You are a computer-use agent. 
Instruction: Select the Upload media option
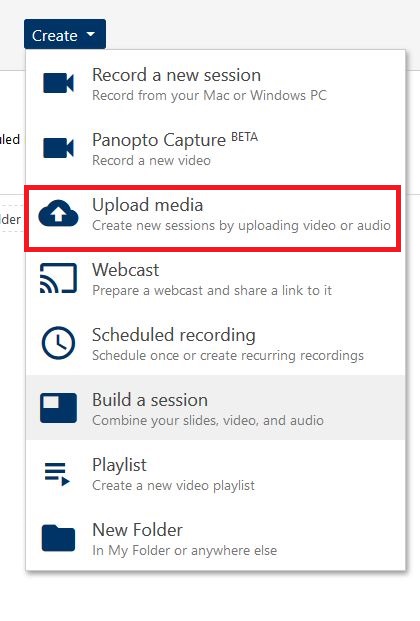click(x=213, y=218)
